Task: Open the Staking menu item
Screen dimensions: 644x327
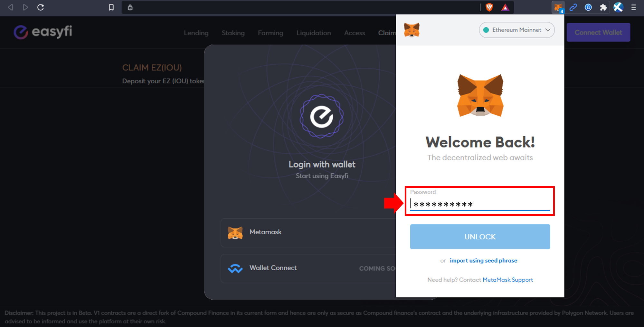Action: (x=233, y=33)
